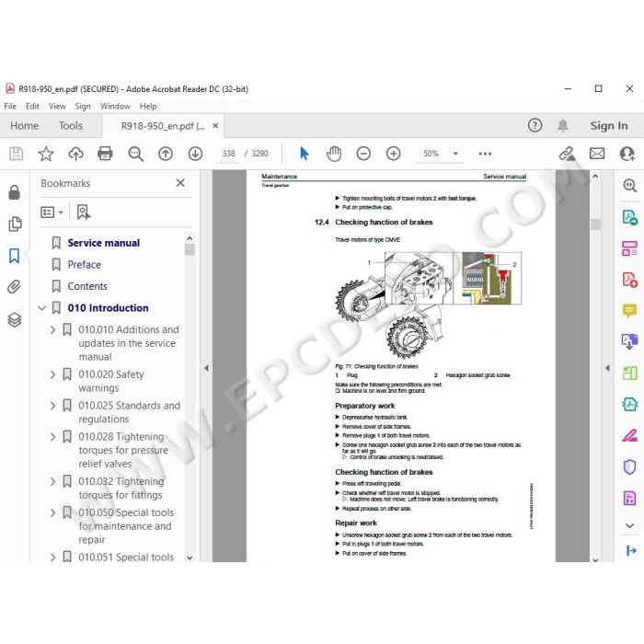Zoom out with the minus icon
The height and width of the screenshot is (644, 644).
(363, 154)
